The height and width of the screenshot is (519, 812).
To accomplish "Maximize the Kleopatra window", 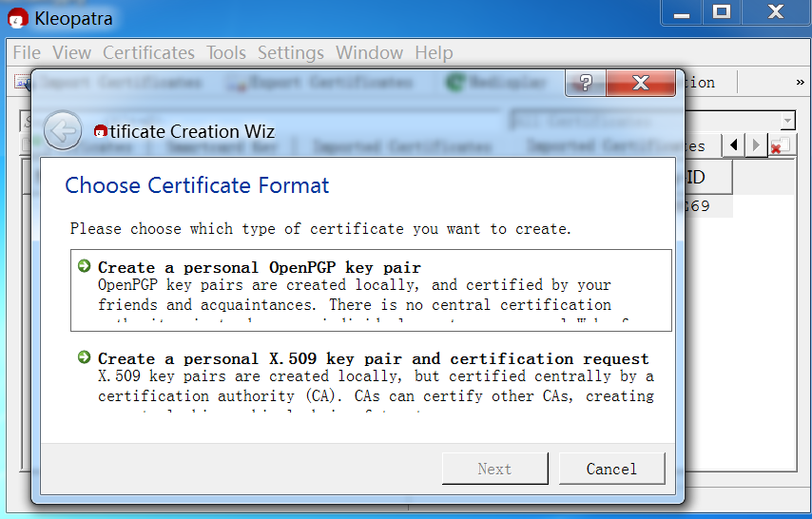I will point(722,12).
